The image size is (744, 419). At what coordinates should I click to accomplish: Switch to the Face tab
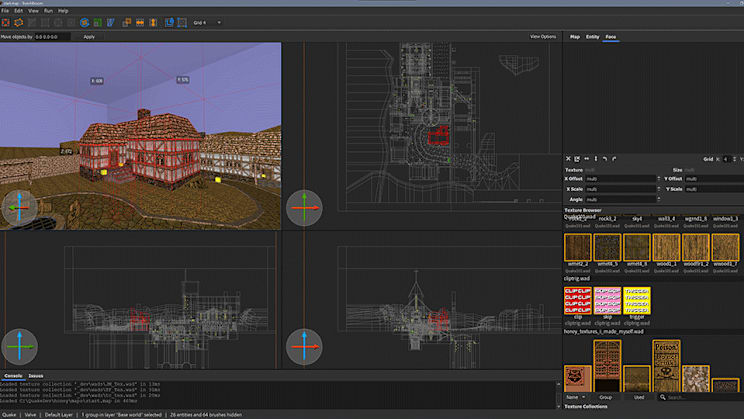pyautogui.click(x=611, y=37)
